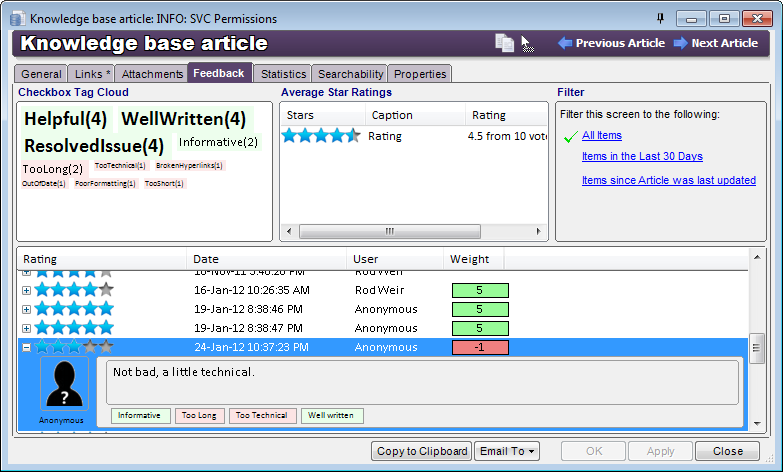This screenshot has width=783, height=472.
Task: Click the Previous Article arrow button
Action: [611, 43]
